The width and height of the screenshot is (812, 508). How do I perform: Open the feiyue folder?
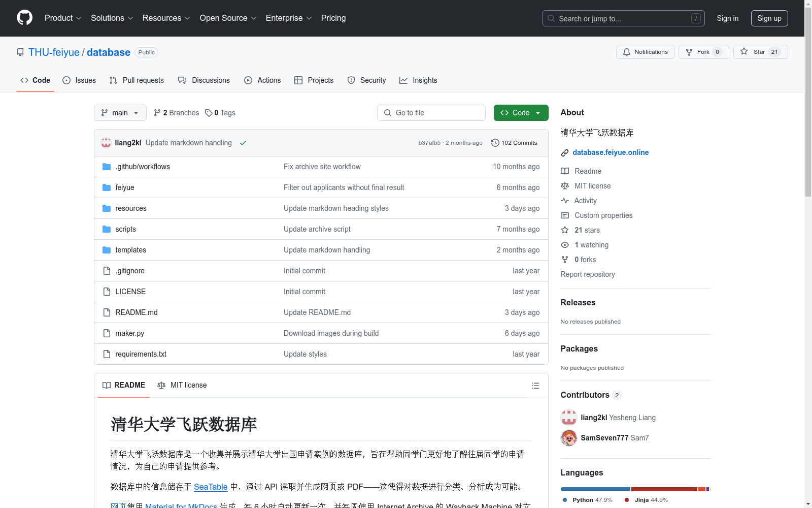point(125,187)
